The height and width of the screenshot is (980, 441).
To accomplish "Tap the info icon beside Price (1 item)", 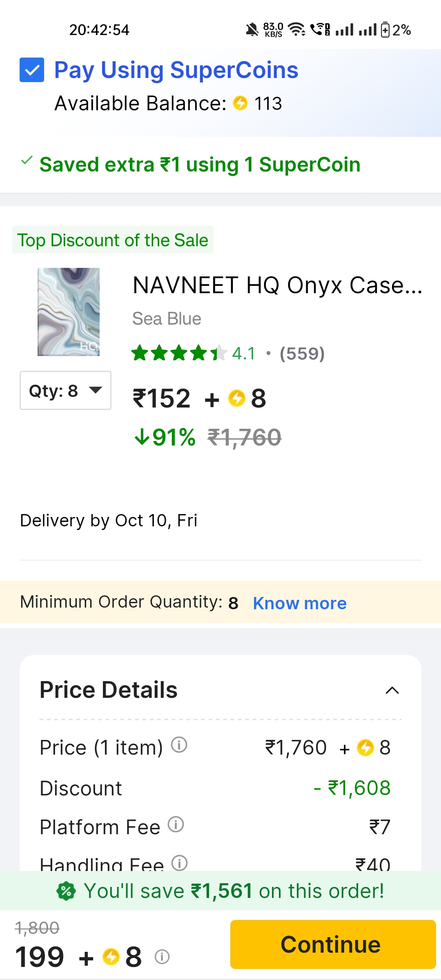I will coord(179,745).
